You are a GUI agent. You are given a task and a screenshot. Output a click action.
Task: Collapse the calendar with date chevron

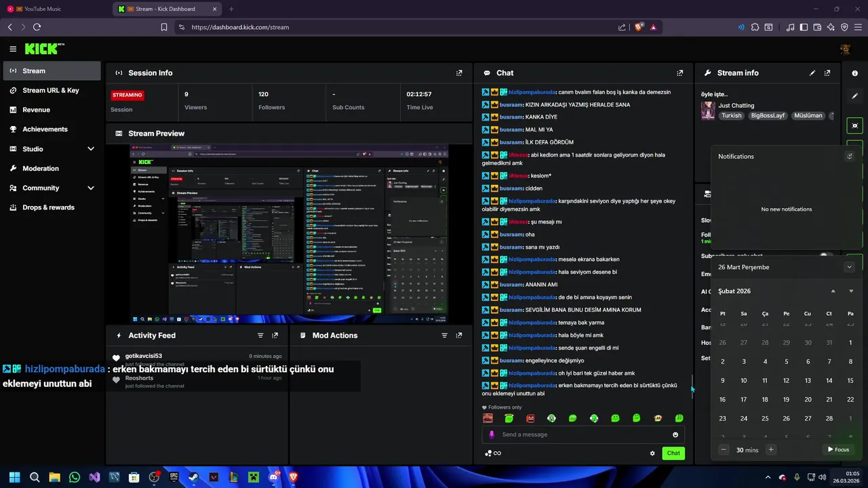849,267
